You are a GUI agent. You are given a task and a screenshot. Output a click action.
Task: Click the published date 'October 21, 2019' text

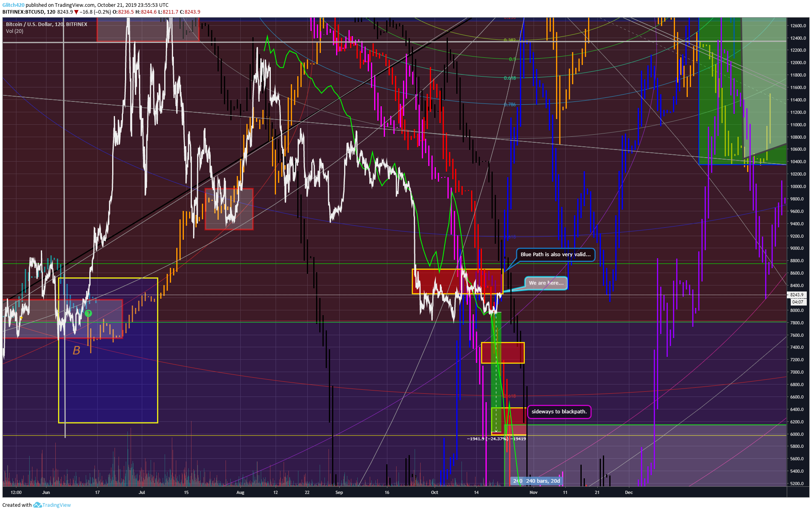coord(116,5)
